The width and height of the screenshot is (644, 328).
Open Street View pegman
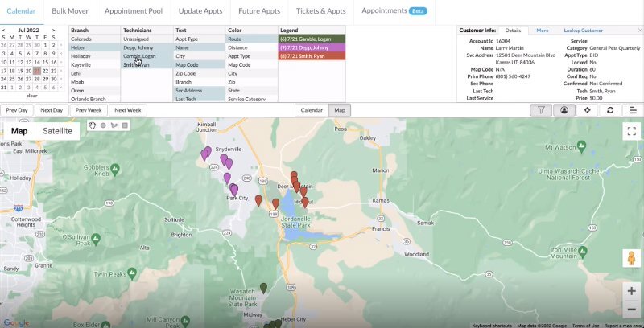pos(632,258)
